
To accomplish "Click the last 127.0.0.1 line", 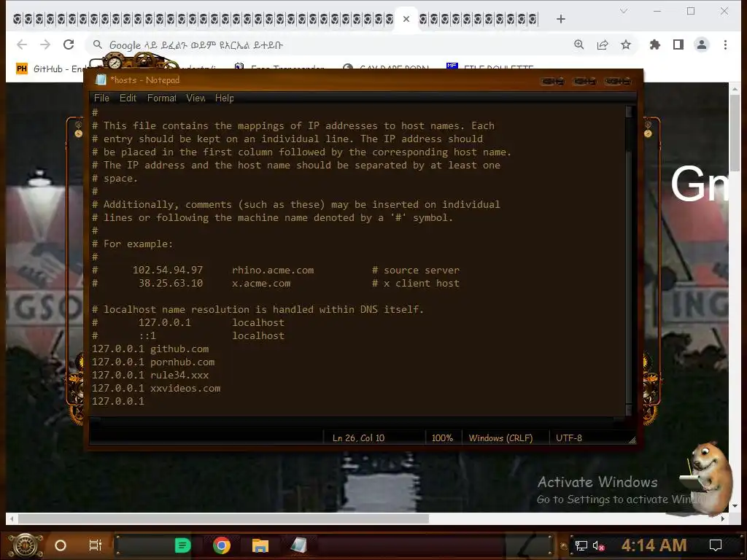I will click(117, 402).
